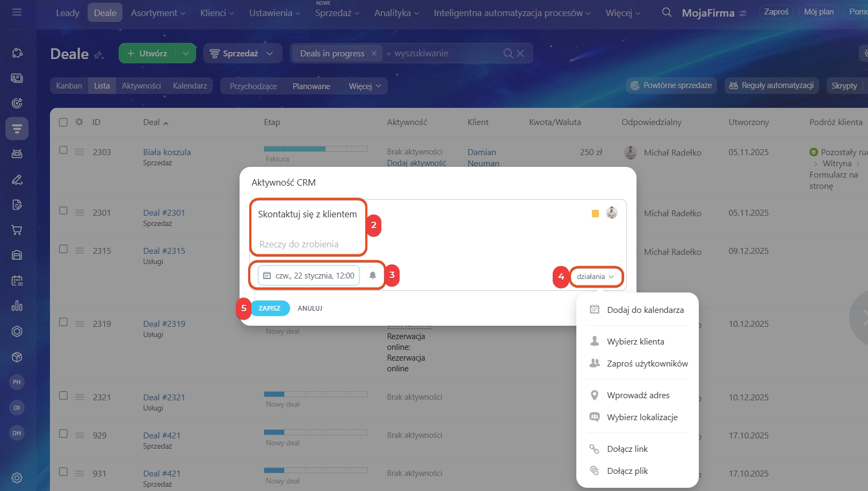Click the drag handle for deal 2301

pos(79,212)
